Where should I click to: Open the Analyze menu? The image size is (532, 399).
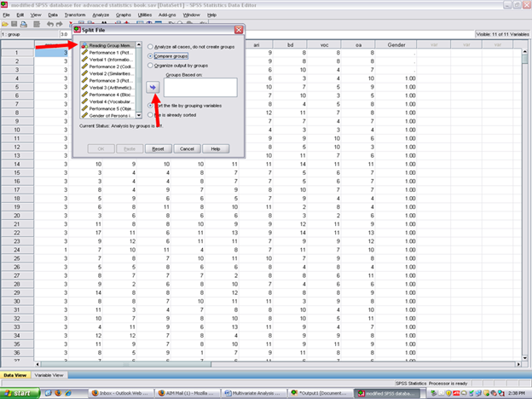coord(100,14)
